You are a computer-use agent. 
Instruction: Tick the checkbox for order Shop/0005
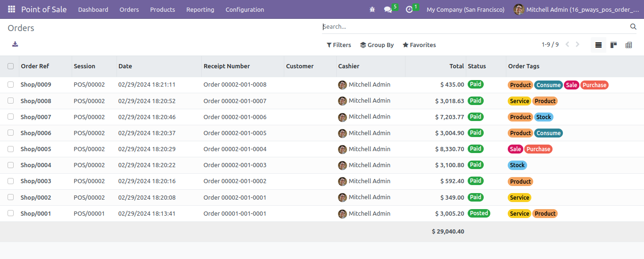point(11,149)
